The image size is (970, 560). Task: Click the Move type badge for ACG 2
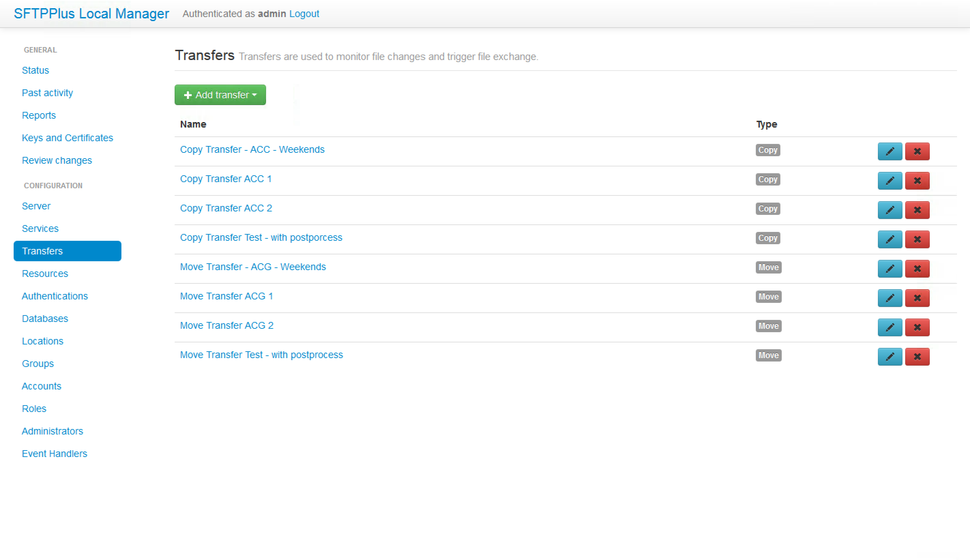tap(768, 326)
